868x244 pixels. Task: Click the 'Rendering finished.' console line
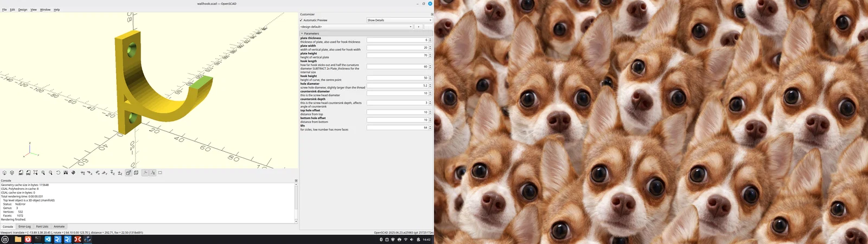click(14, 220)
